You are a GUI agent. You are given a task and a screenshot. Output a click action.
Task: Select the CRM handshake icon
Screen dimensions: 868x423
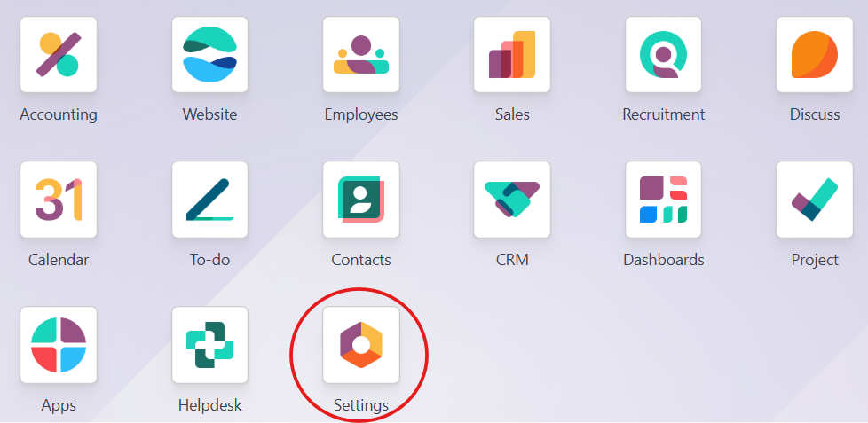[512, 200]
